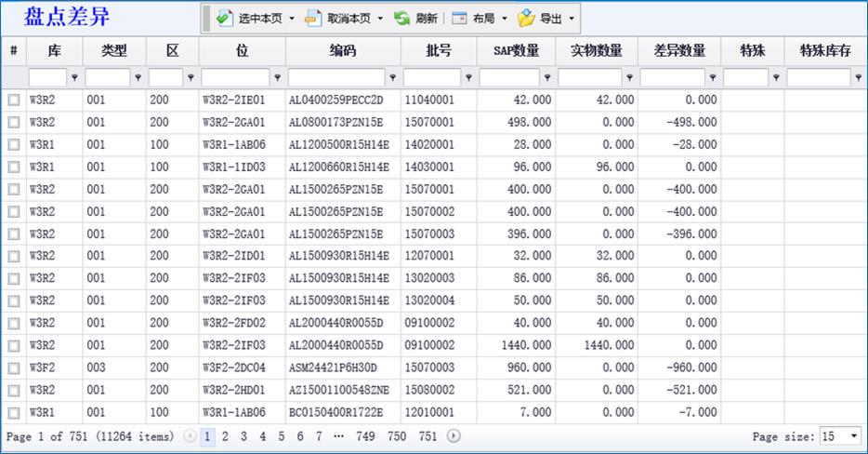The height and width of the screenshot is (454, 868).
Task: Expand the 导出 dropdown arrow
Action: (x=571, y=18)
